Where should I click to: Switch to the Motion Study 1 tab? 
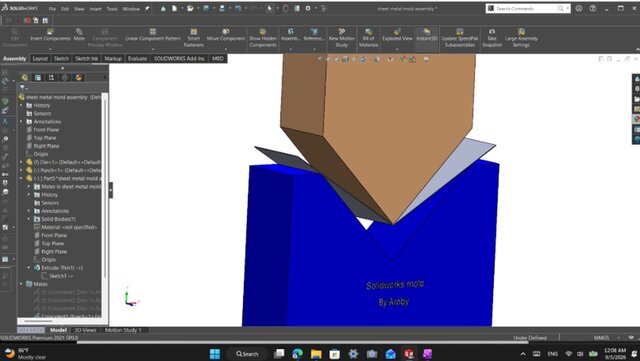[x=123, y=330]
